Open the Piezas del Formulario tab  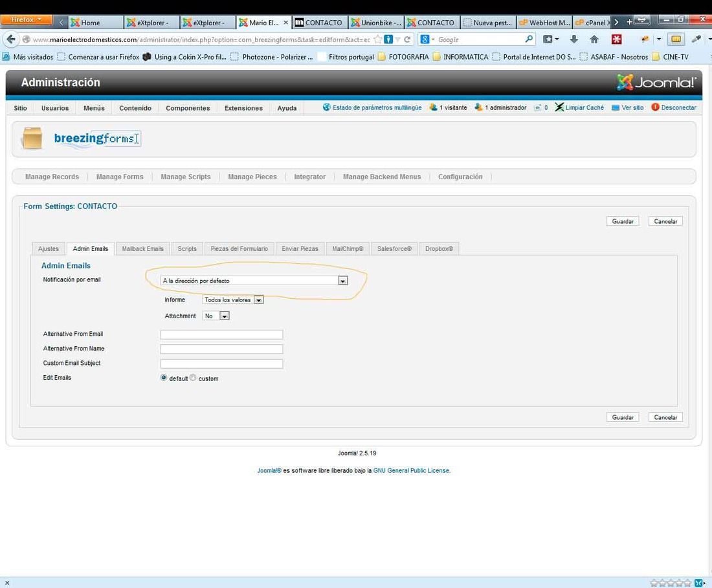click(239, 248)
